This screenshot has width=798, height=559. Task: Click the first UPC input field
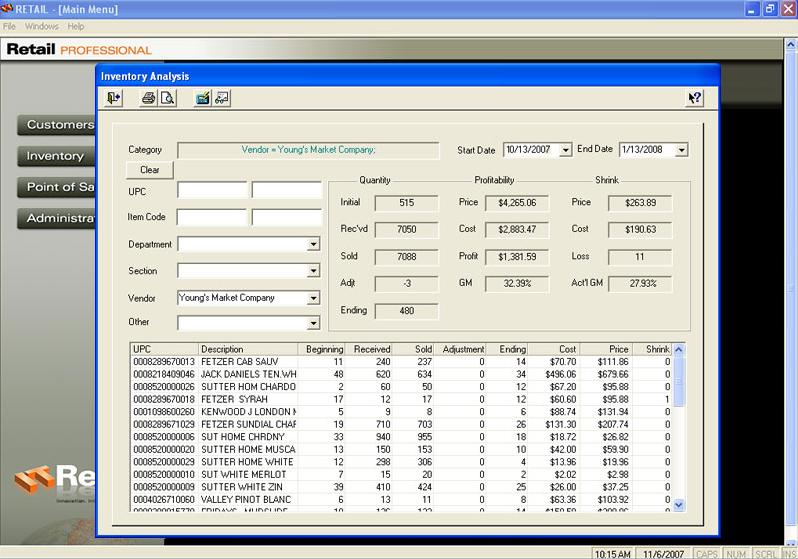pyautogui.click(x=212, y=190)
